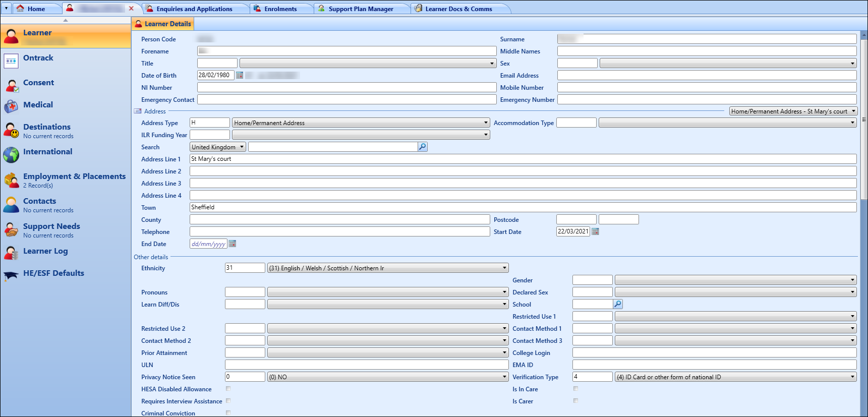Viewport: 868px width, 417px height.
Task: Click the vertical scrollbar of the form
Action: point(863,119)
